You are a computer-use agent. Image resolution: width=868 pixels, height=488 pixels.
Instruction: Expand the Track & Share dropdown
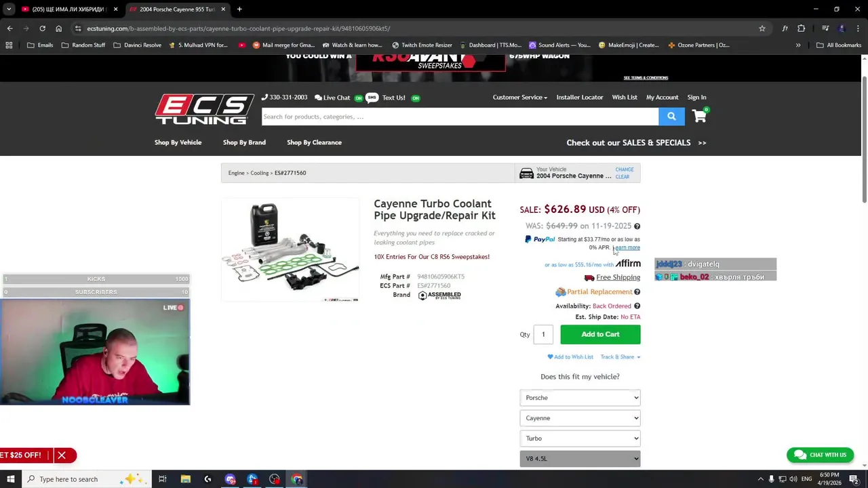click(x=620, y=357)
